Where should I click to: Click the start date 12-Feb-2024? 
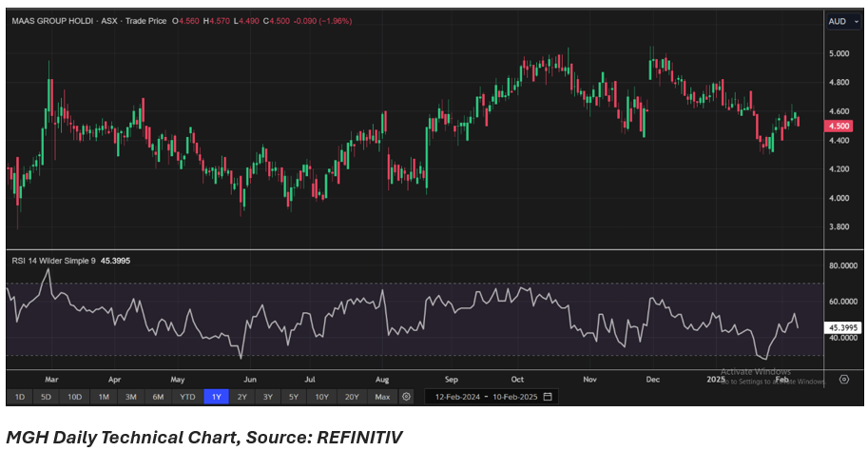457,397
